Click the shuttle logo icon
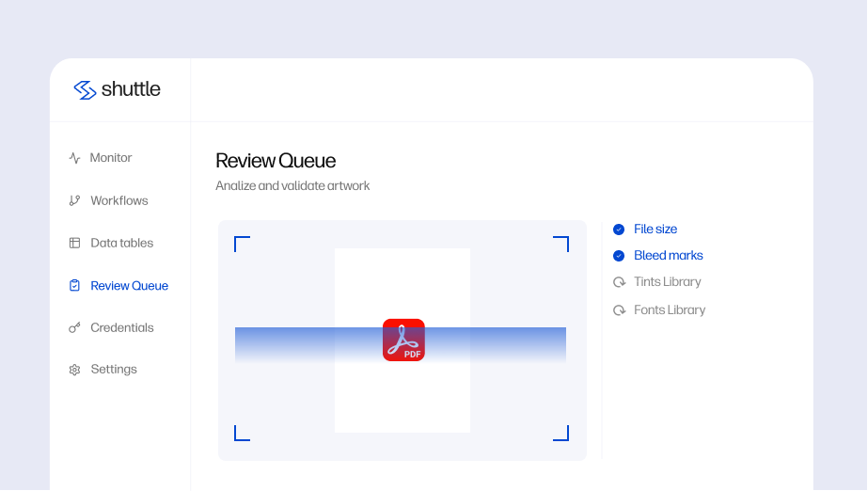This screenshot has height=491, width=868. click(x=85, y=89)
